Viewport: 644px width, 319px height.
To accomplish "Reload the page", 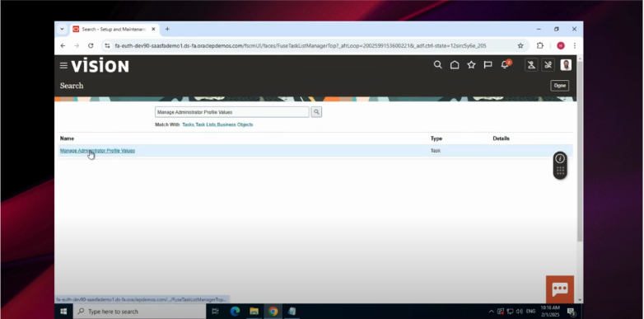I will [91, 45].
